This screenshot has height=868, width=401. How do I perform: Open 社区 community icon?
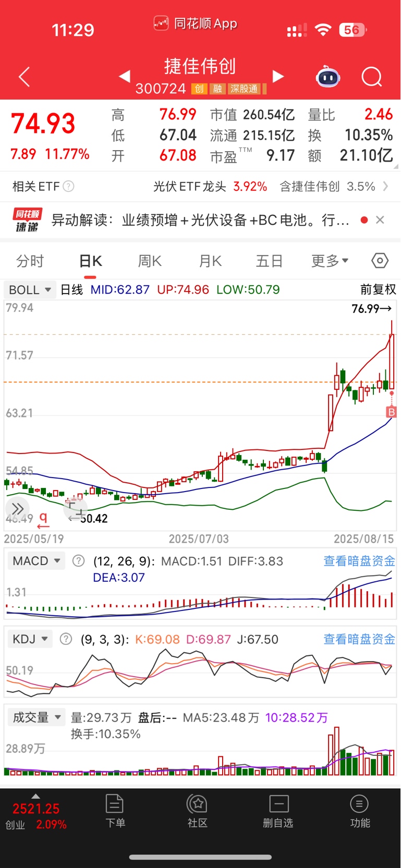[x=198, y=811]
